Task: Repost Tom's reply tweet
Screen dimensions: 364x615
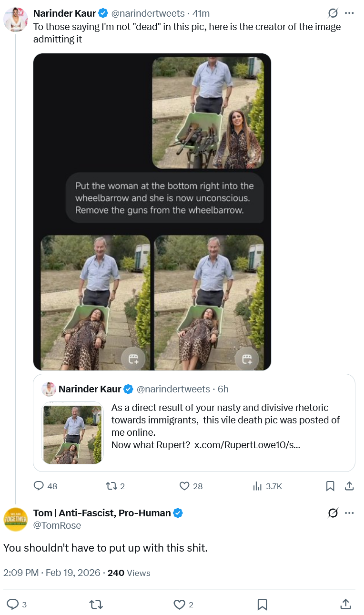Action: coord(96,605)
